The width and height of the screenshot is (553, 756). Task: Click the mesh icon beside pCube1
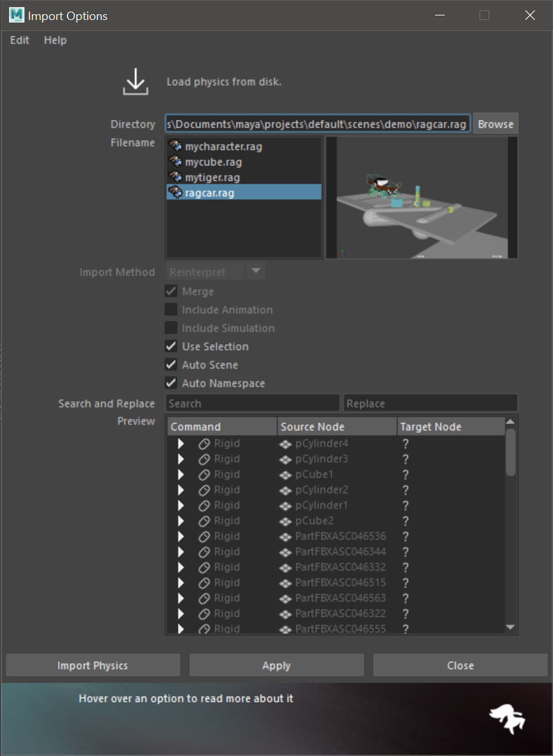[x=286, y=474]
